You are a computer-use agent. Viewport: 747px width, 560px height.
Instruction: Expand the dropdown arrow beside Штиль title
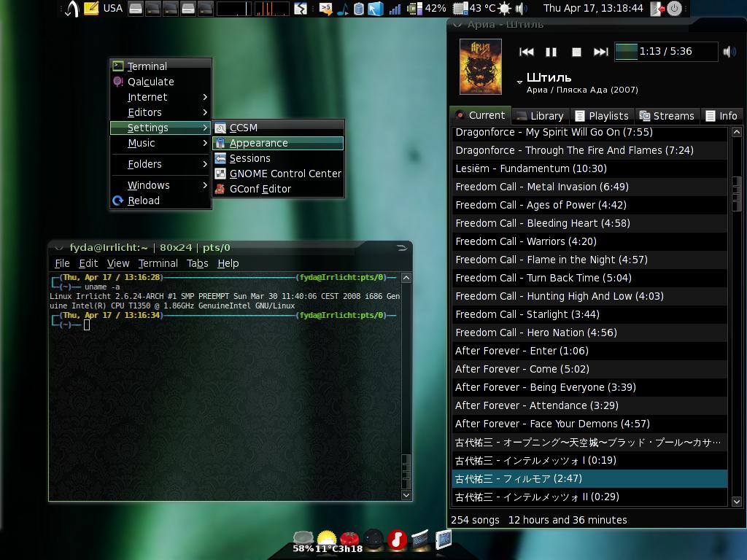(x=519, y=82)
